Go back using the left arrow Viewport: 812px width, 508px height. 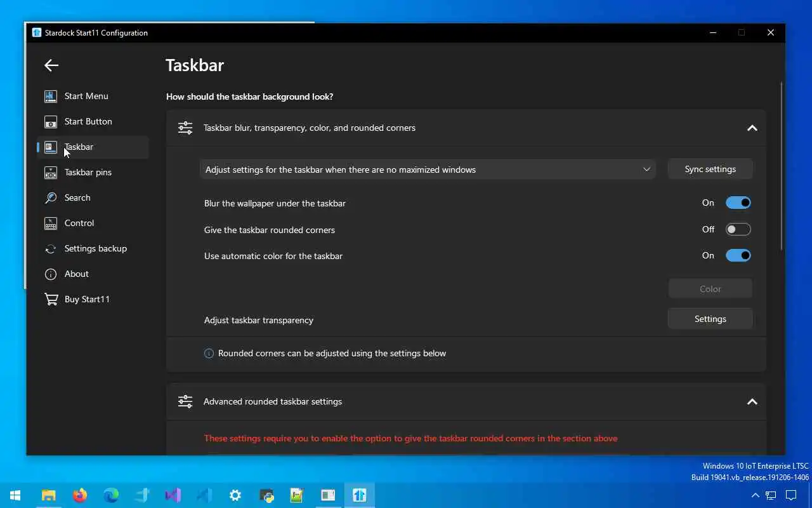(51, 65)
